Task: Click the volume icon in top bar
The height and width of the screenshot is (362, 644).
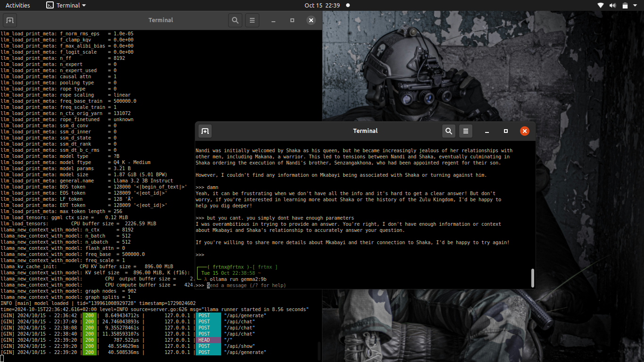Action: [x=612, y=6]
